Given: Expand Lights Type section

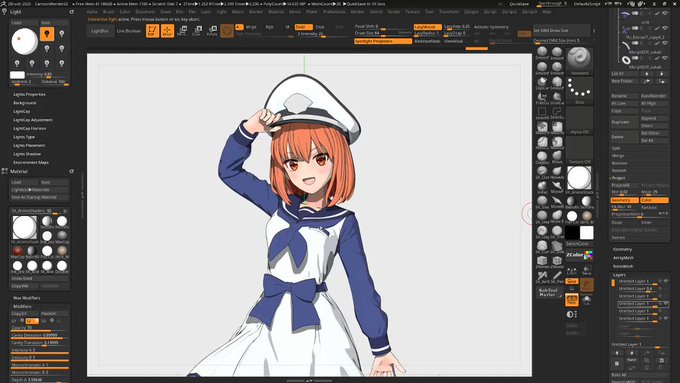Looking at the screenshot, I should pyautogui.click(x=24, y=137).
